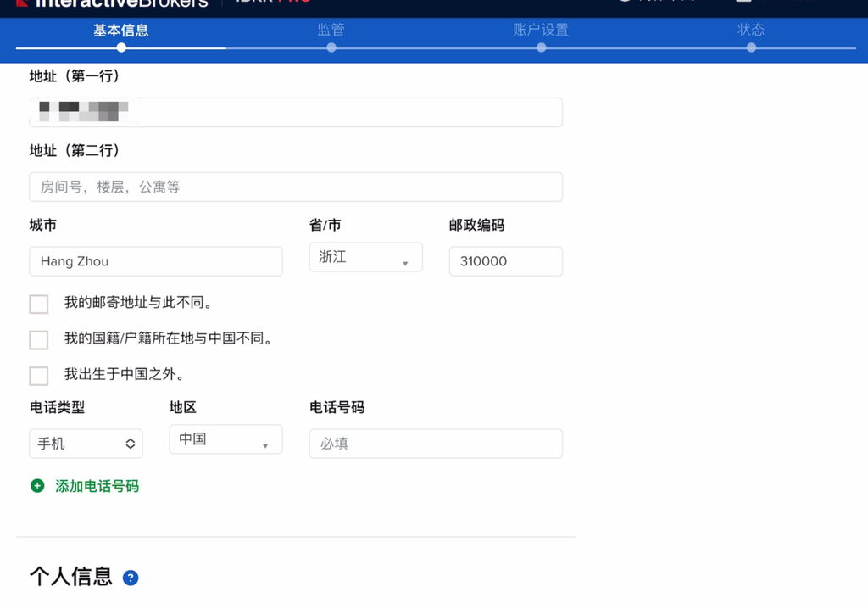Tick the 我的国籍/户籍所在地与中国不同 checkbox

click(39, 339)
